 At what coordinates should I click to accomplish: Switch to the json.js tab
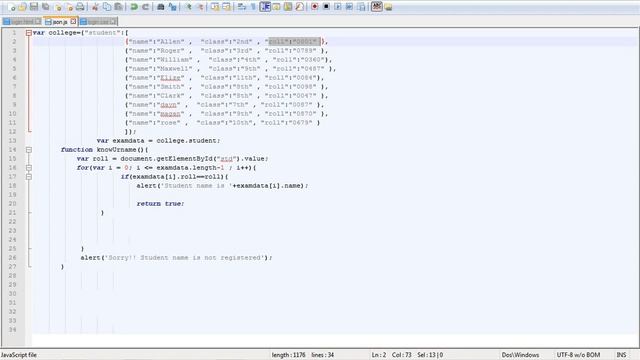point(60,22)
